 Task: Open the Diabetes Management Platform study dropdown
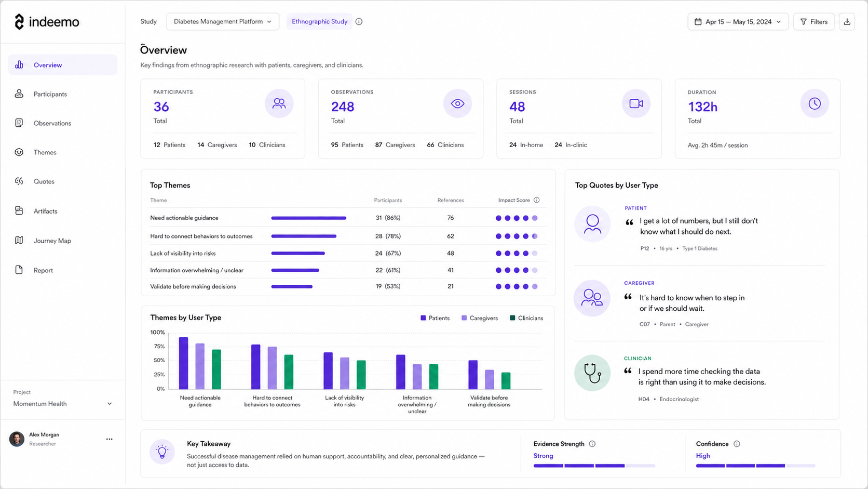point(223,22)
